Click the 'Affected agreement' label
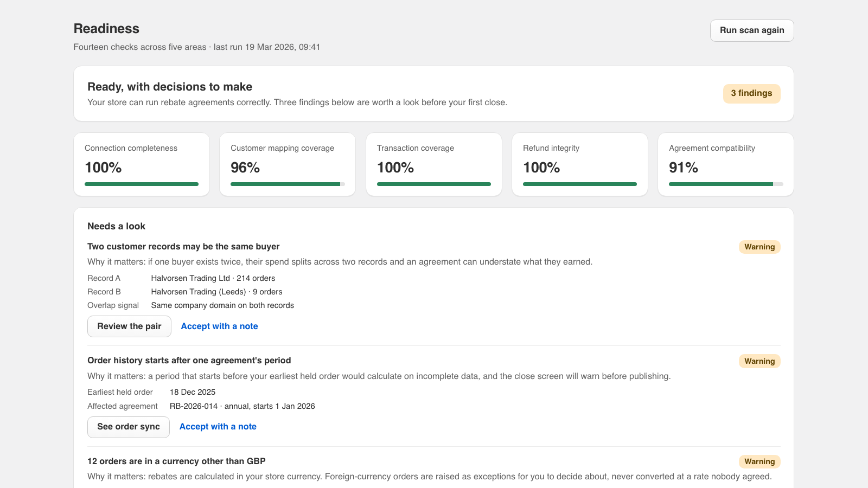868x488 pixels. pyautogui.click(x=123, y=406)
